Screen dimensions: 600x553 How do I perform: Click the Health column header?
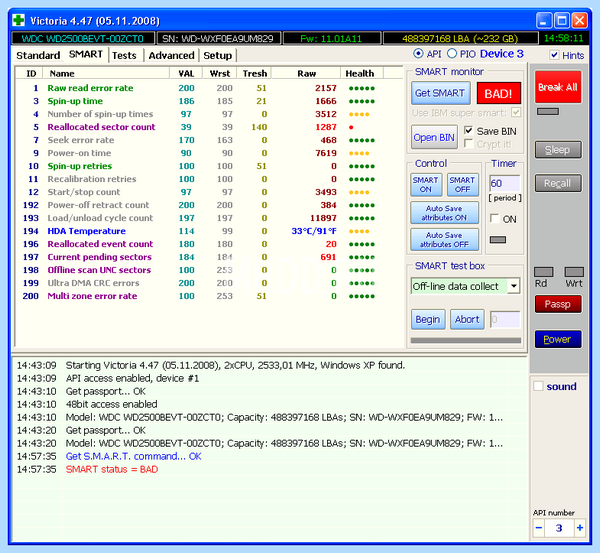pyautogui.click(x=362, y=73)
